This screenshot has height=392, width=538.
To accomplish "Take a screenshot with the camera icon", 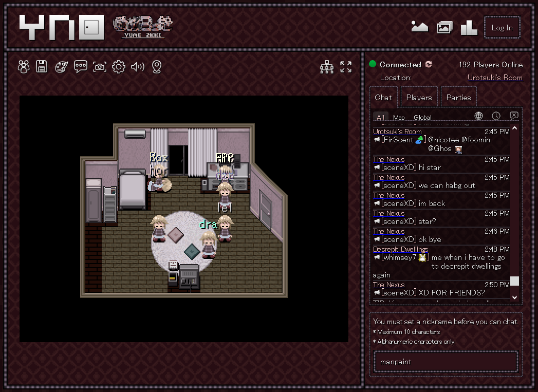I will (100, 67).
